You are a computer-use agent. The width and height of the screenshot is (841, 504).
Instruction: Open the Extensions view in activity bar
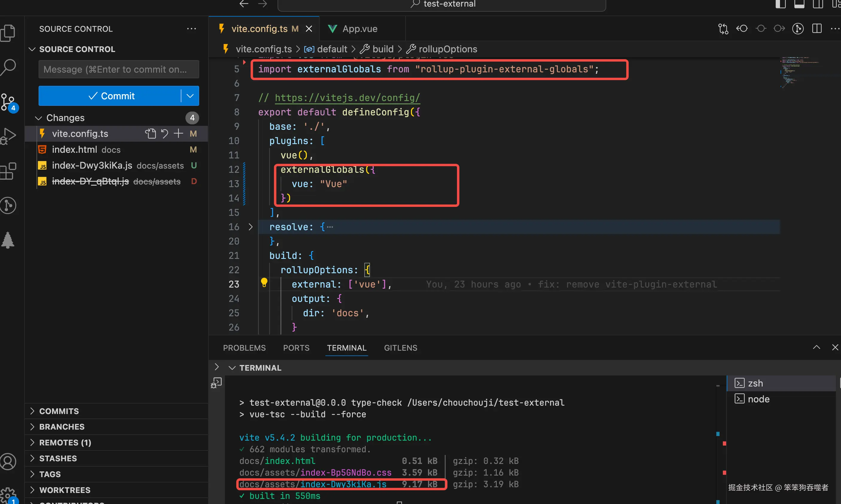coord(8,171)
